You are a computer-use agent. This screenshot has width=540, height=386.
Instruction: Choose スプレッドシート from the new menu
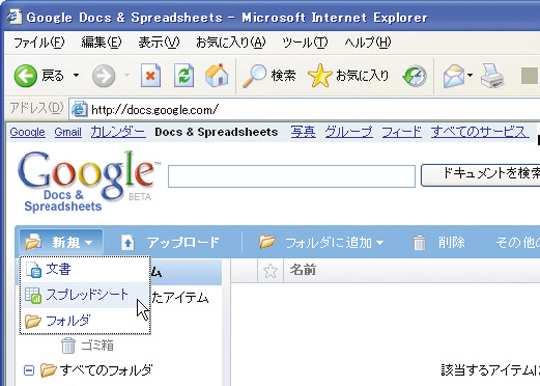pyautogui.click(x=85, y=295)
